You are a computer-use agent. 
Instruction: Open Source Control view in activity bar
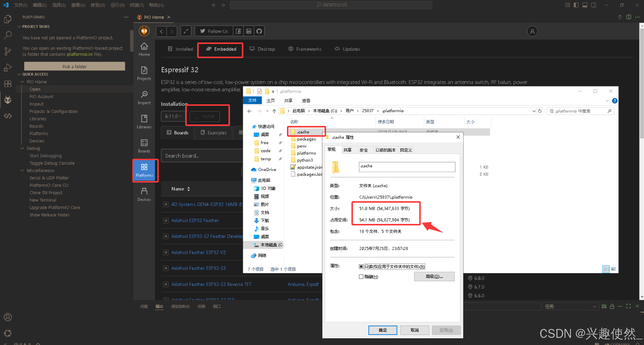point(7,51)
